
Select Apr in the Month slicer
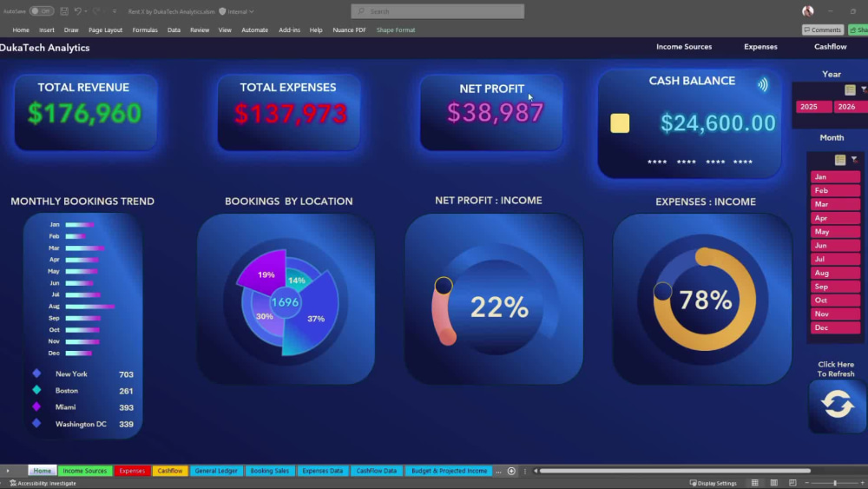point(835,218)
